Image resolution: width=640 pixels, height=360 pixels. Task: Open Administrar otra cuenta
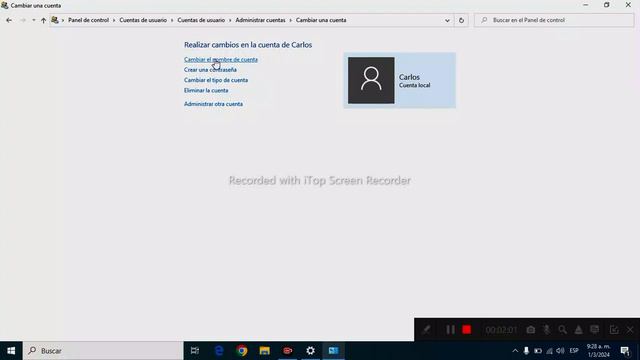tap(213, 104)
